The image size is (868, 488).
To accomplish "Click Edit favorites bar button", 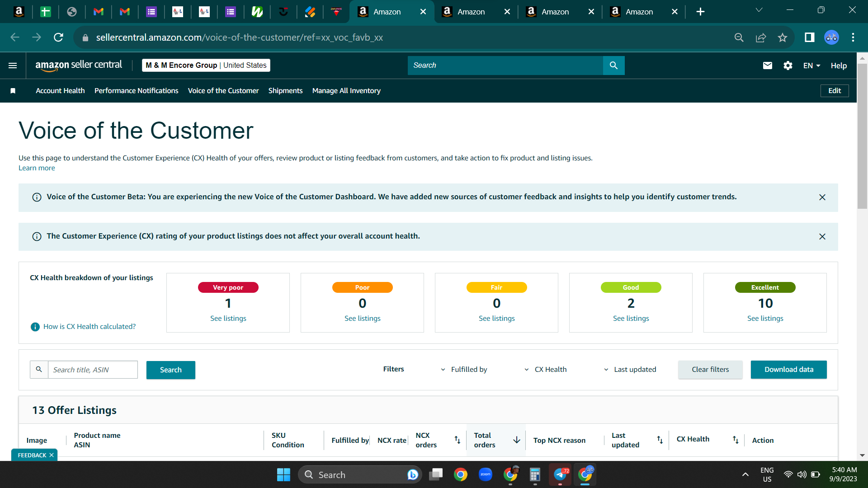I will click(835, 91).
